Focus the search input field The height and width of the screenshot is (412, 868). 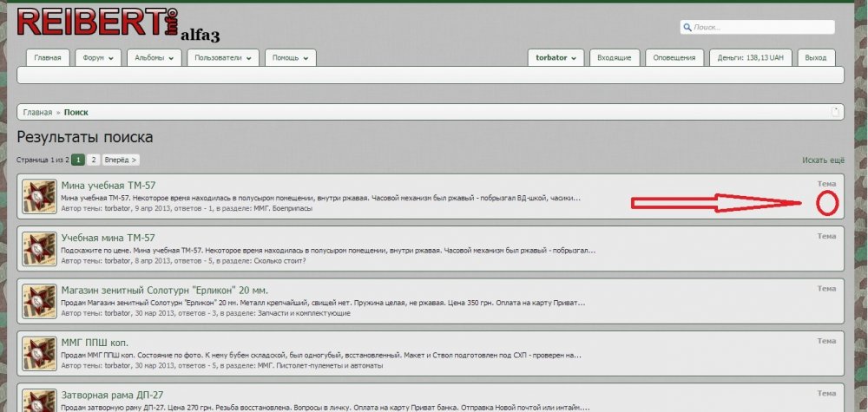(762, 28)
